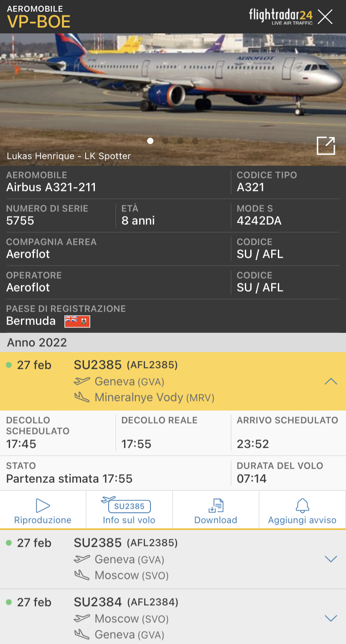This screenshot has width=346, height=644.
Task: Tap the Anno 2022 section header
Action: (x=37, y=342)
